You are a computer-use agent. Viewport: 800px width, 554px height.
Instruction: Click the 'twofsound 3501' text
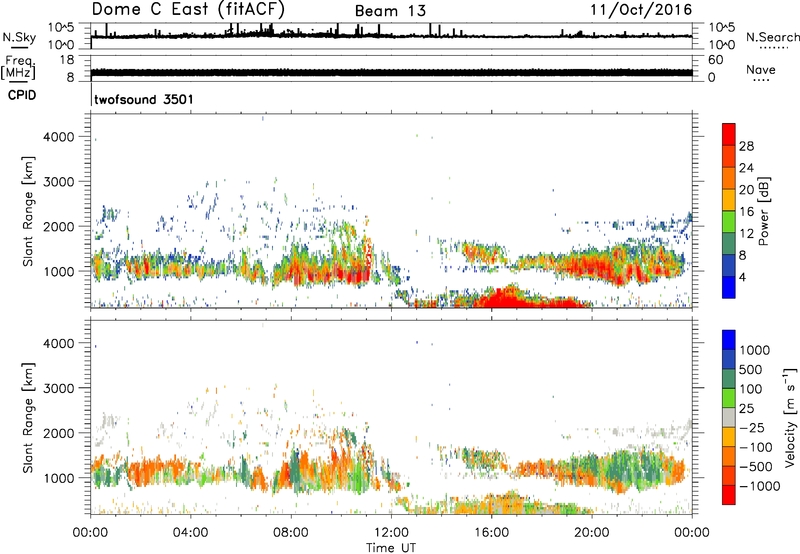click(144, 99)
